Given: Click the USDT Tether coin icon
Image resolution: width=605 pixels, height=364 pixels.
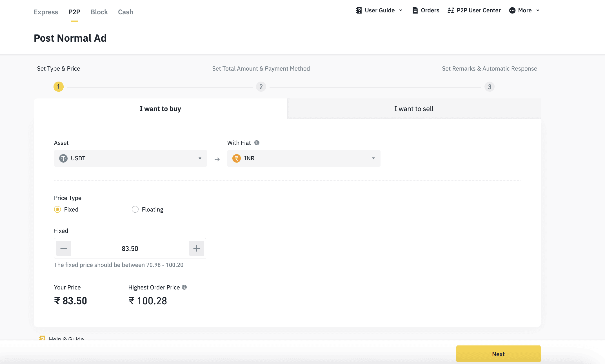Looking at the screenshot, I should [x=63, y=158].
